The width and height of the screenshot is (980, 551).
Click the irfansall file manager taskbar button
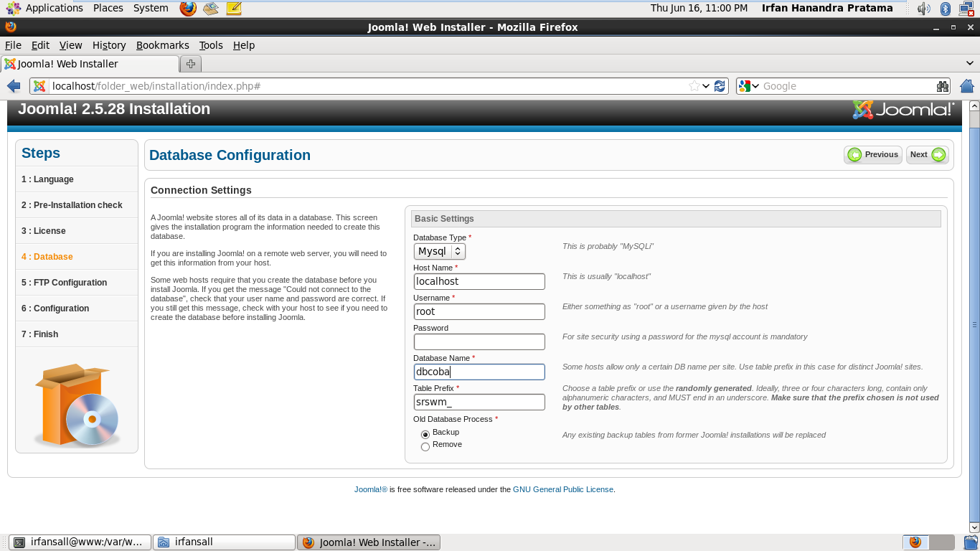click(225, 542)
